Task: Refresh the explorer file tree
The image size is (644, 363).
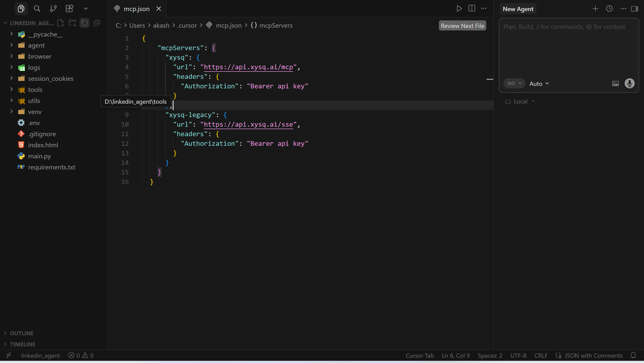Action: (x=85, y=23)
